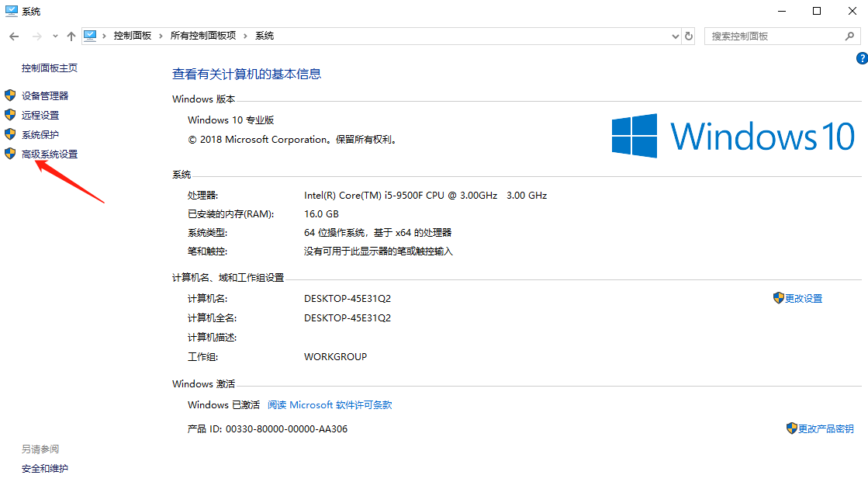Viewport: 868px width, 489px height.
Task: Open 高级系统设置 from the left sidebar
Action: pyautogui.click(x=50, y=154)
